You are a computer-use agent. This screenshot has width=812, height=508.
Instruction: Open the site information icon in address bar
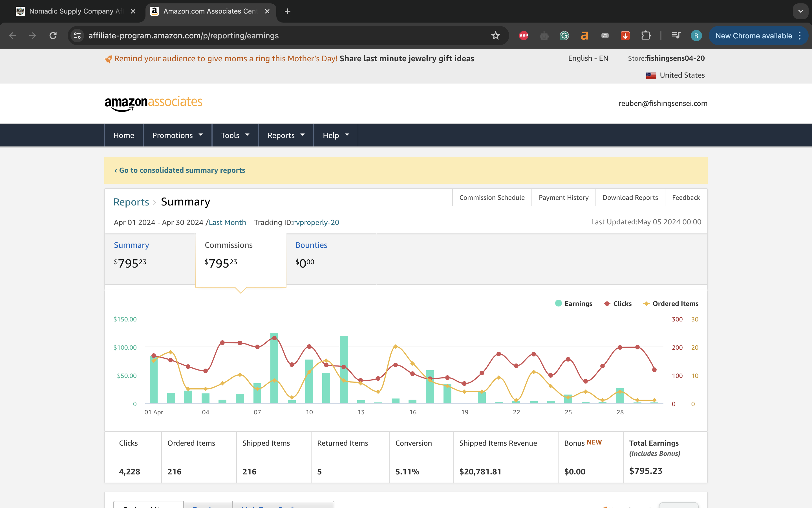(x=77, y=36)
